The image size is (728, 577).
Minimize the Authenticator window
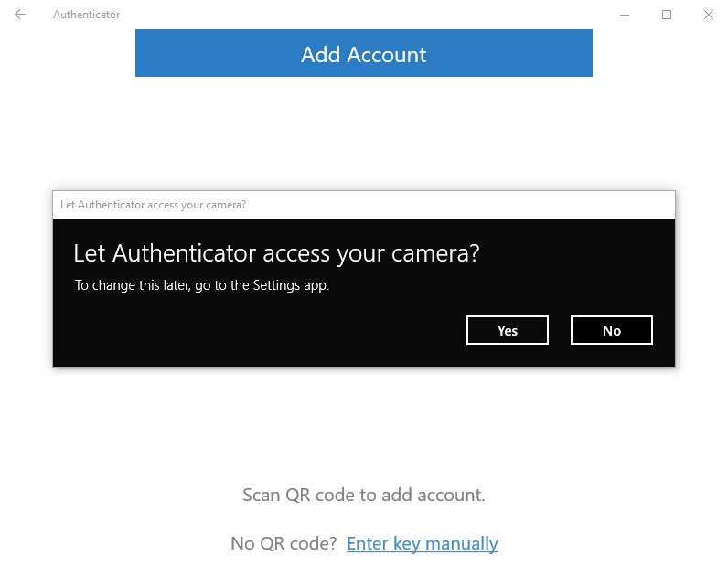[x=625, y=15]
